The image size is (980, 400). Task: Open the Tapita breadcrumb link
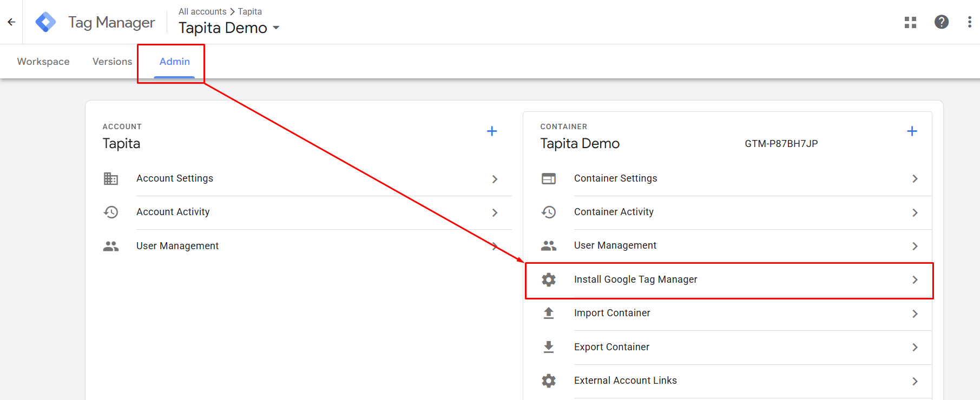tap(250, 11)
